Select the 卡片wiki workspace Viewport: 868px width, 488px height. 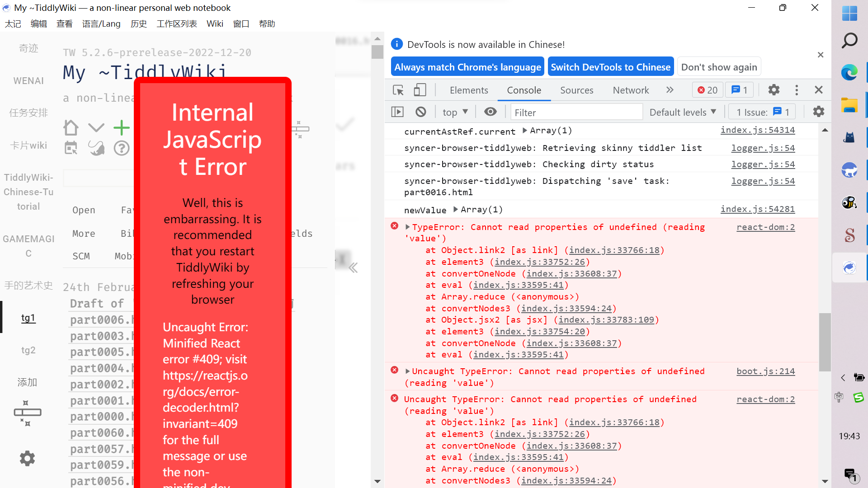click(x=28, y=145)
